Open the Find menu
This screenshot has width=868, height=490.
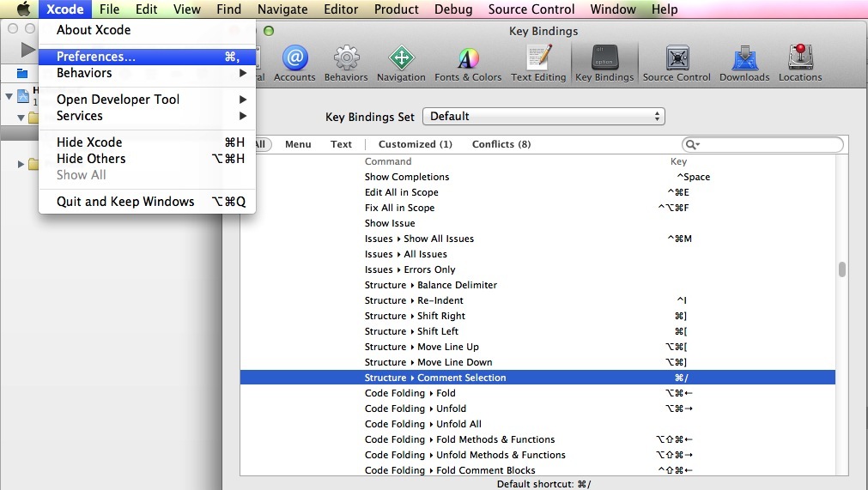pos(228,9)
